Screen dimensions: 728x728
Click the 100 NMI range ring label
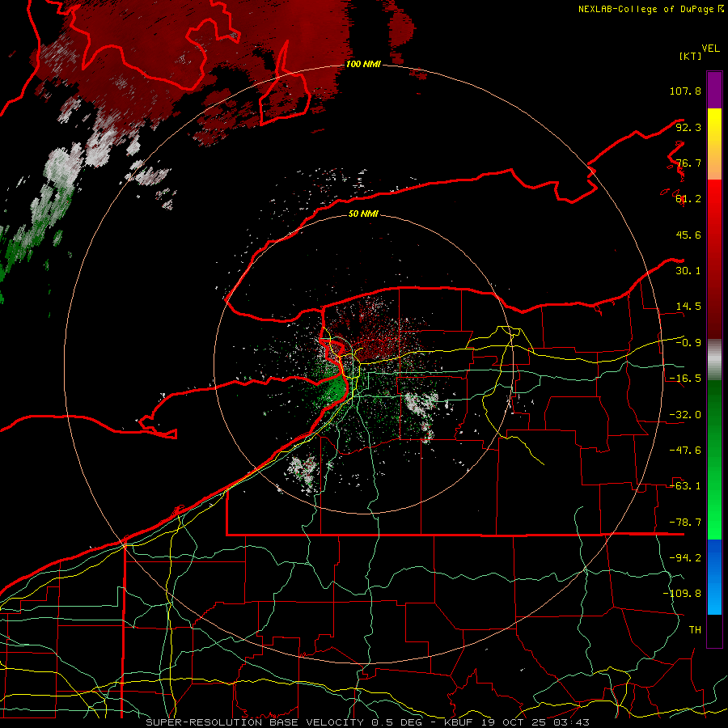pyautogui.click(x=363, y=64)
